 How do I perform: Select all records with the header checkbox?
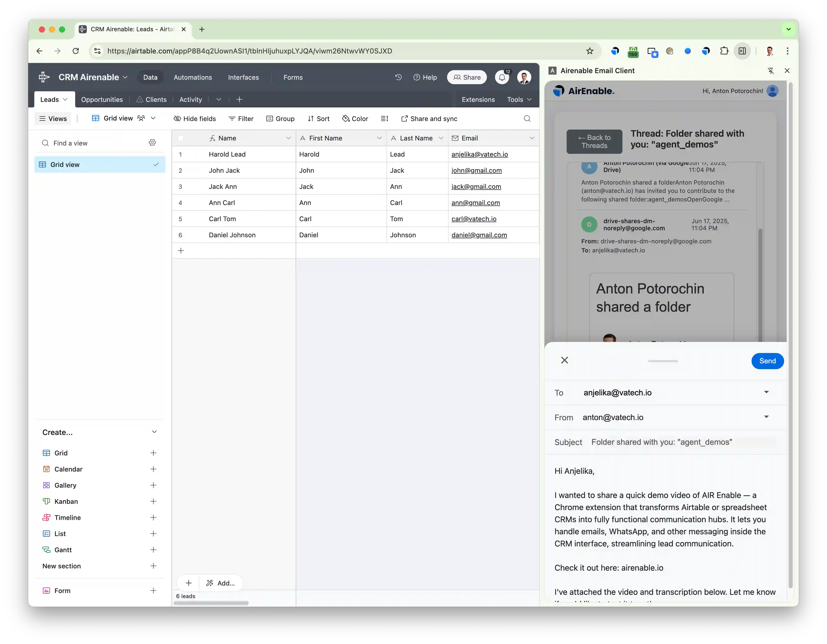click(181, 138)
